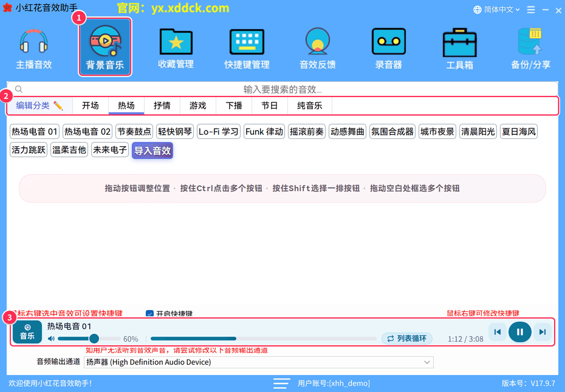The height and width of the screenshot is (392, 565).
Task: Play the 热场电音 02 sound button
Action: click(87, 132)
